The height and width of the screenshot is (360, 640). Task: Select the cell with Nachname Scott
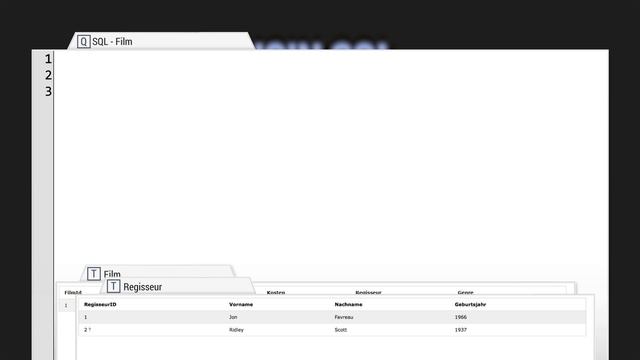pos(340,330)
